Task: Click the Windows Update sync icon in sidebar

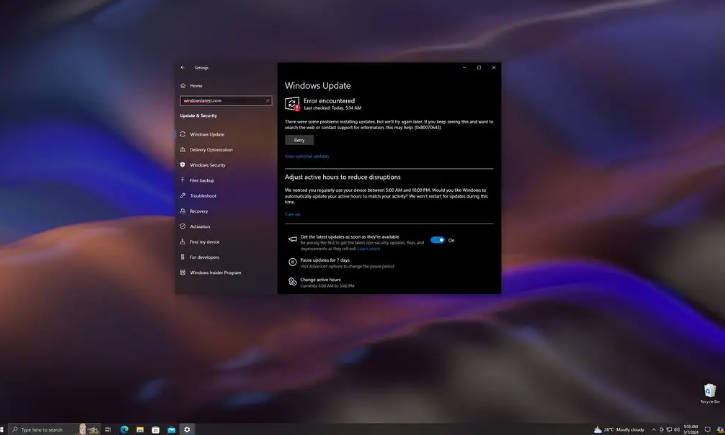Action: (183, 134)
